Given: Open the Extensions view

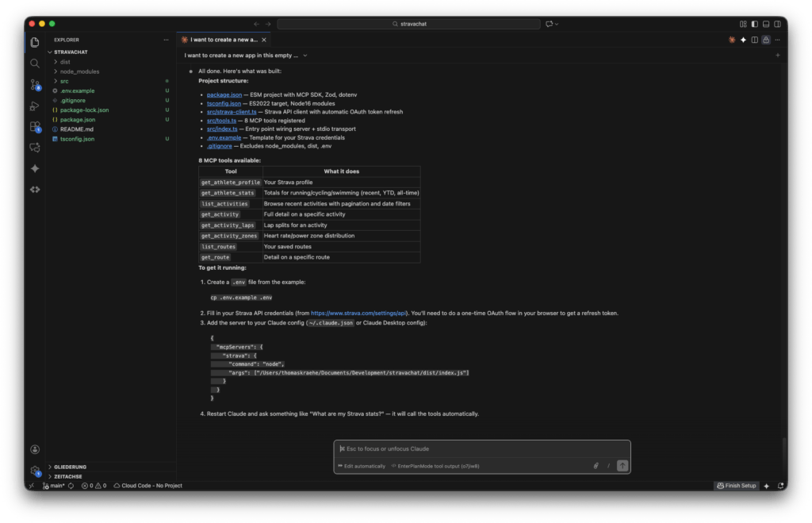Looking at the screenshot, I should point(35,126).
